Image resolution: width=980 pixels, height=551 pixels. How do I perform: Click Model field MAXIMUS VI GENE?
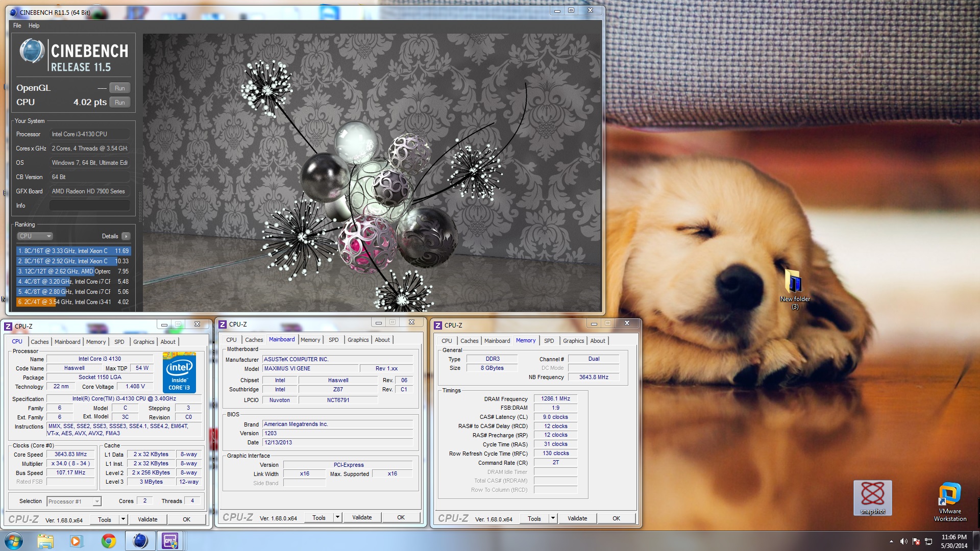(310, 369)
